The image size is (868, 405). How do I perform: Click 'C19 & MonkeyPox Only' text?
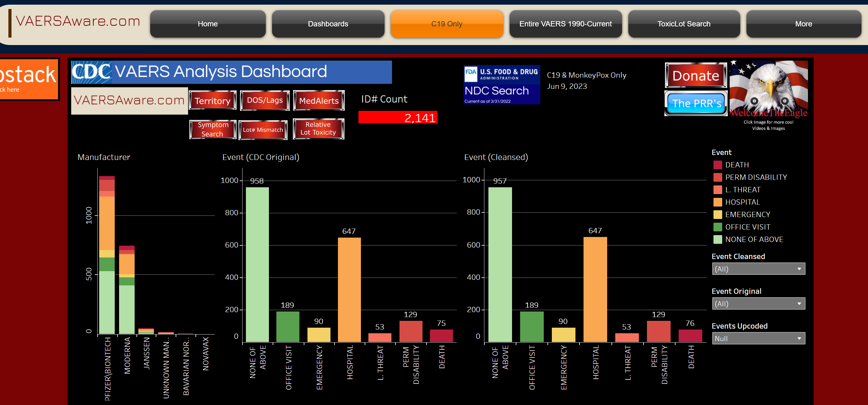point(586,75)
